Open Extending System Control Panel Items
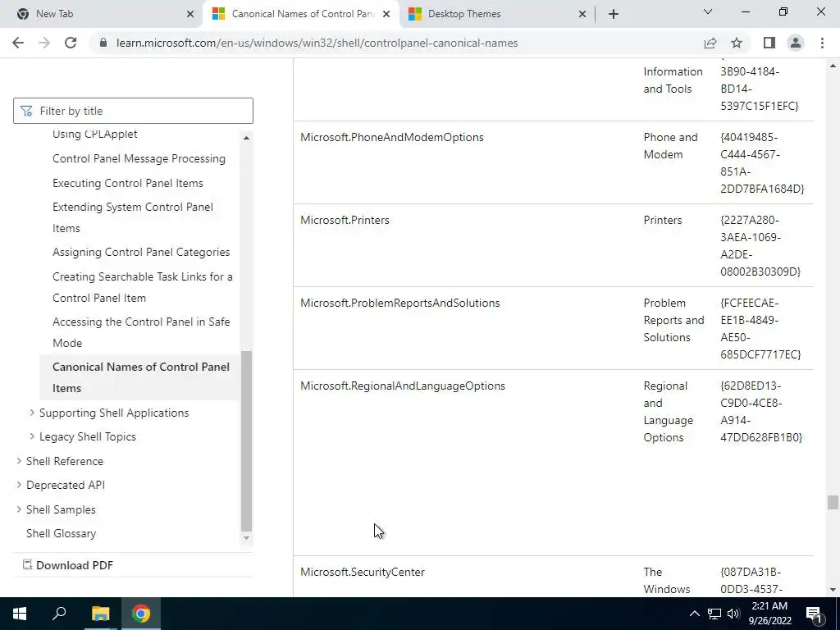 pos(132,217)
